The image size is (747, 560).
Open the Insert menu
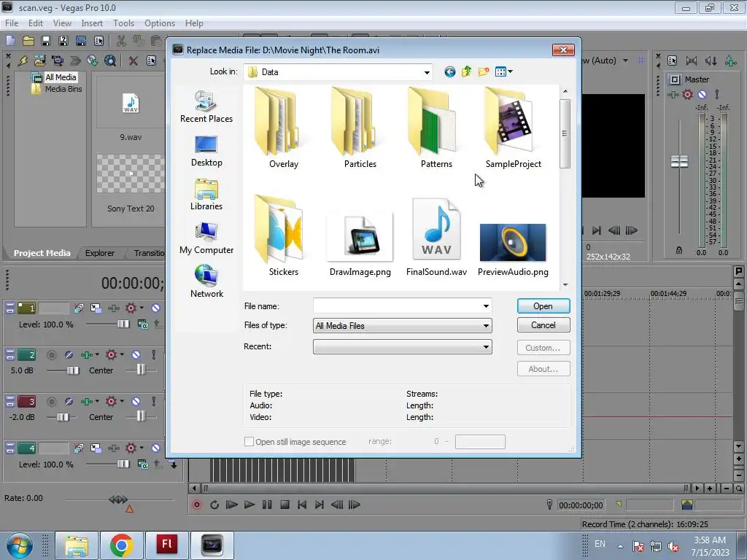point(92,23)
